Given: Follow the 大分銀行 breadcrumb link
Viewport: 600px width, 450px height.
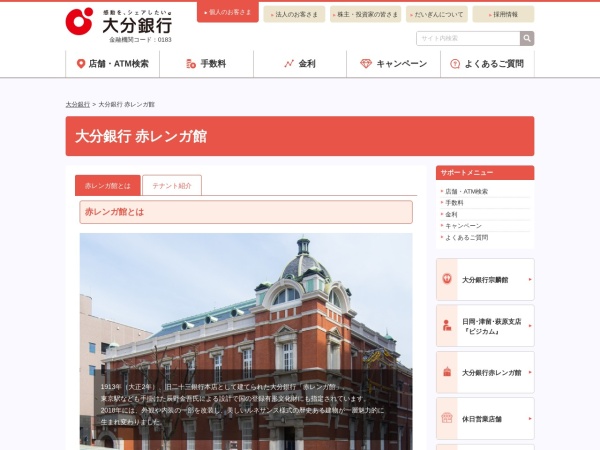Looking at the screenshot, I should pos(78,104).
